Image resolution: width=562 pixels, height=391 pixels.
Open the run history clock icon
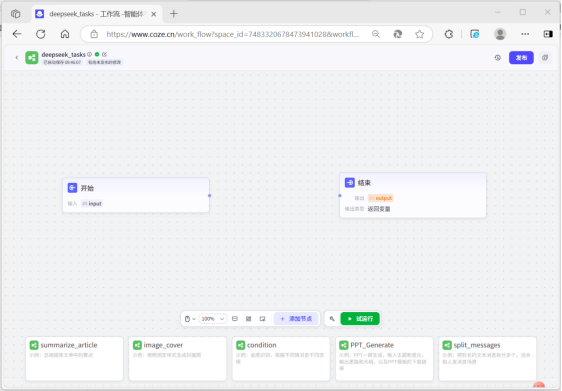tap(497, 58)
